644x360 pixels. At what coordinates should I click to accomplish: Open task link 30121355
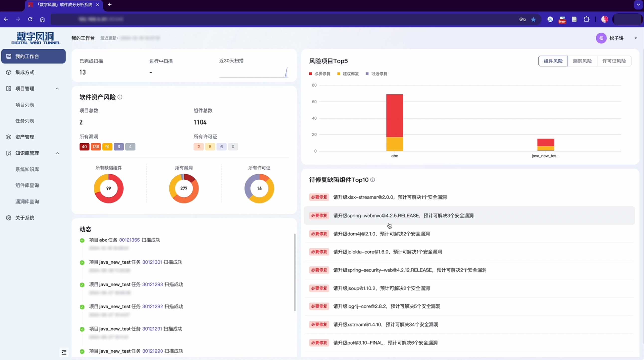point(129,240)
